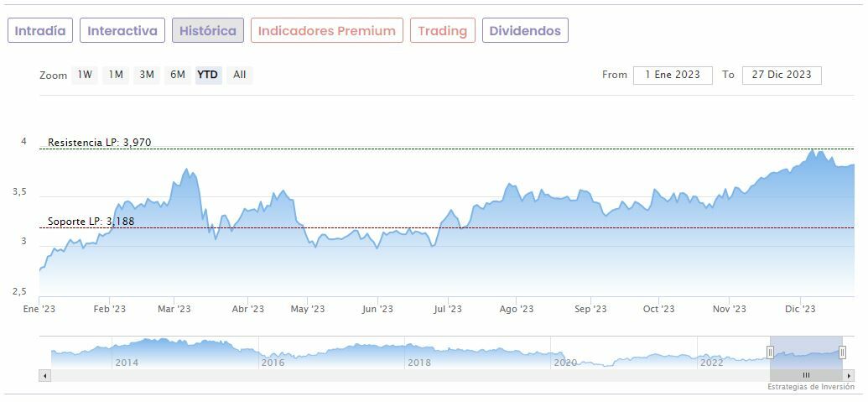The image size is (868, 402).
Task: Click the navigator scroll left arrow
Action: coord(45,375)
